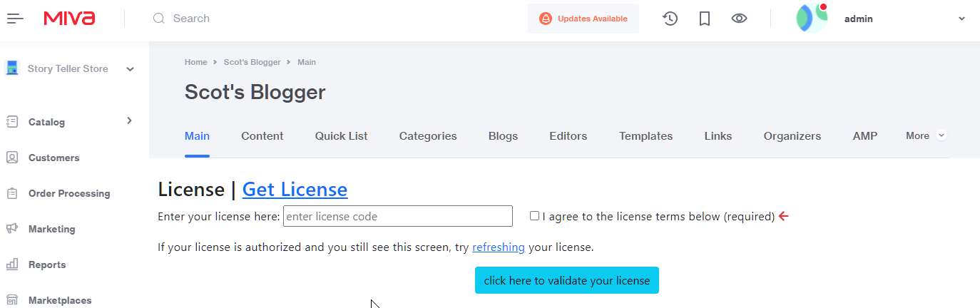The height and width of the screenshot is (308, 980).
Task: Click the Reports chart icon
Action: pyautogui.click(x=12, y=265)
